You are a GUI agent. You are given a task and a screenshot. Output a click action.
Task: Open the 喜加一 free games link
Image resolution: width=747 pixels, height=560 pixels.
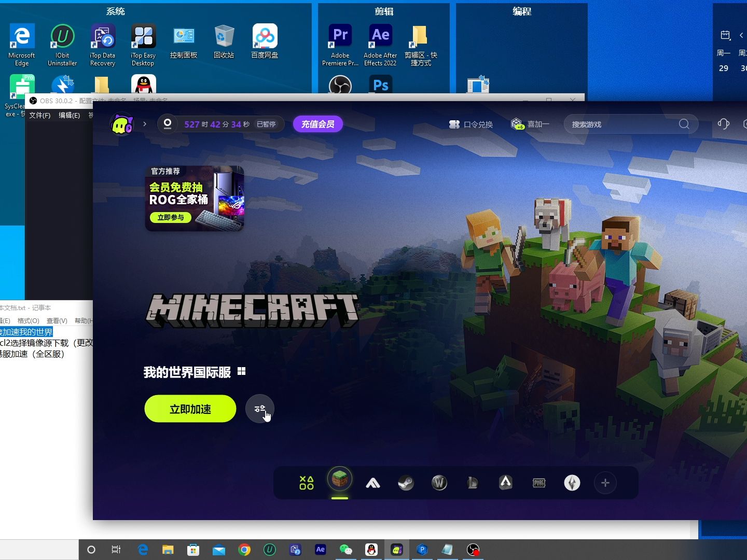point(530,124)
